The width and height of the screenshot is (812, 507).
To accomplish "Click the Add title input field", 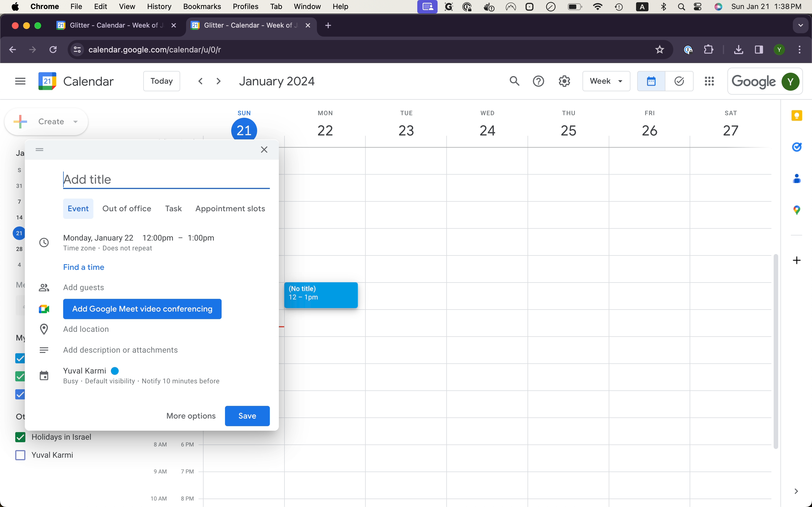I will click(166, 179).
